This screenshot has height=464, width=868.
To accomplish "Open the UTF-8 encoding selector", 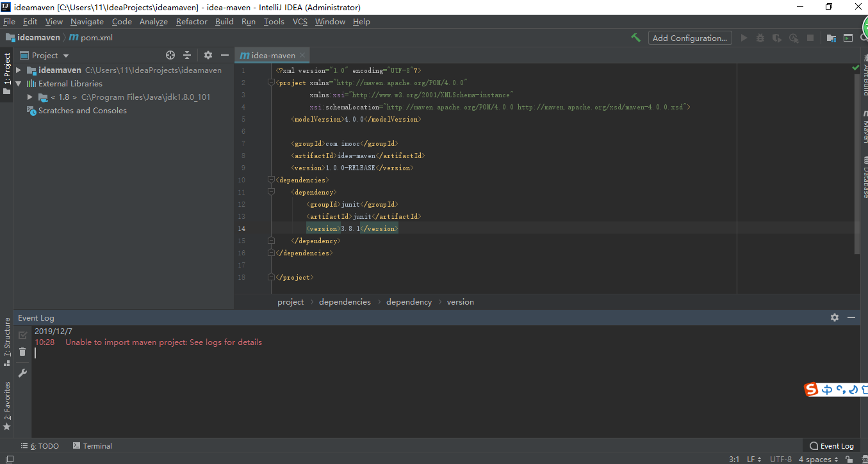I will click(781, 459).
